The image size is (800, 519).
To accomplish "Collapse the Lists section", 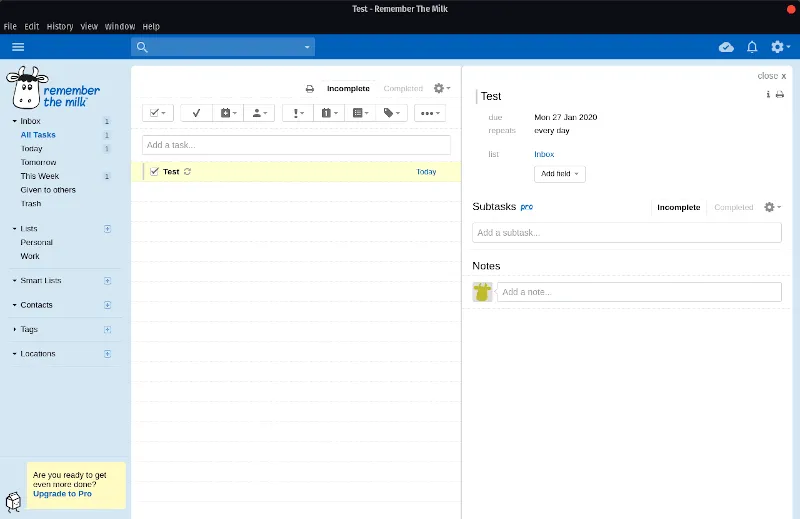I will (14, 229).
